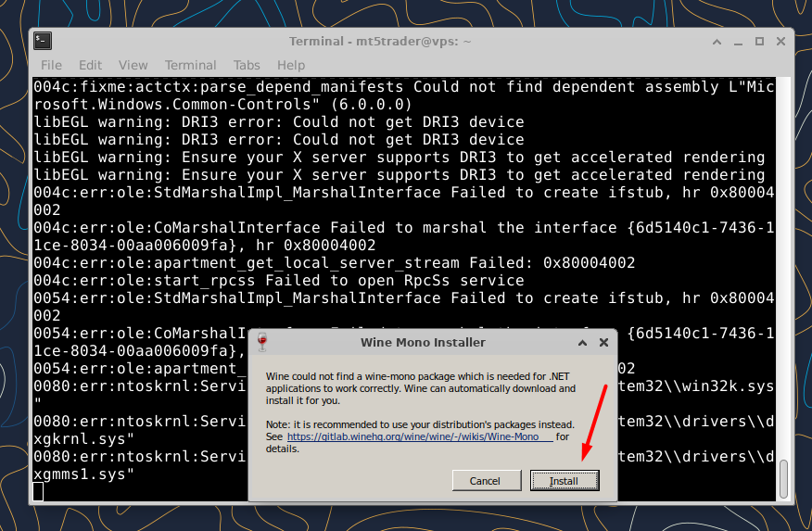The width and height of the screenshot is (812, 531).
Task: Click the 'Terminal - mt5trader@vps: ~' window title
Action: pos(380,42)
